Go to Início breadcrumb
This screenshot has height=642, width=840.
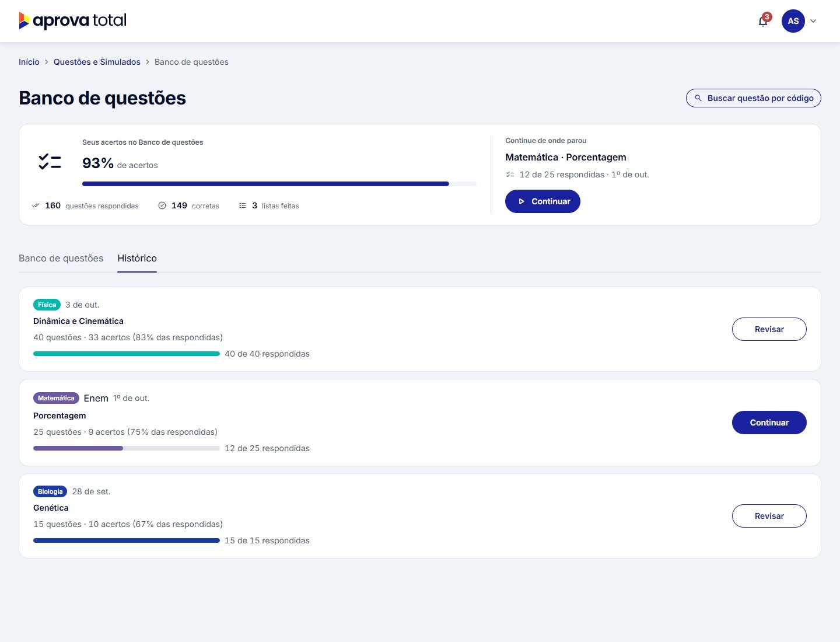(x=29, y=62)
